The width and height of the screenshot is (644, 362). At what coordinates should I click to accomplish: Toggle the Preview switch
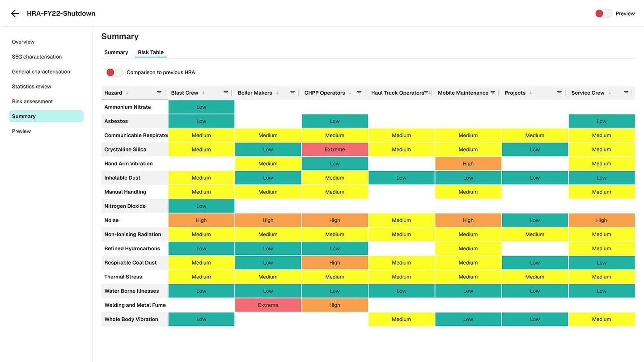pos(603,13)
